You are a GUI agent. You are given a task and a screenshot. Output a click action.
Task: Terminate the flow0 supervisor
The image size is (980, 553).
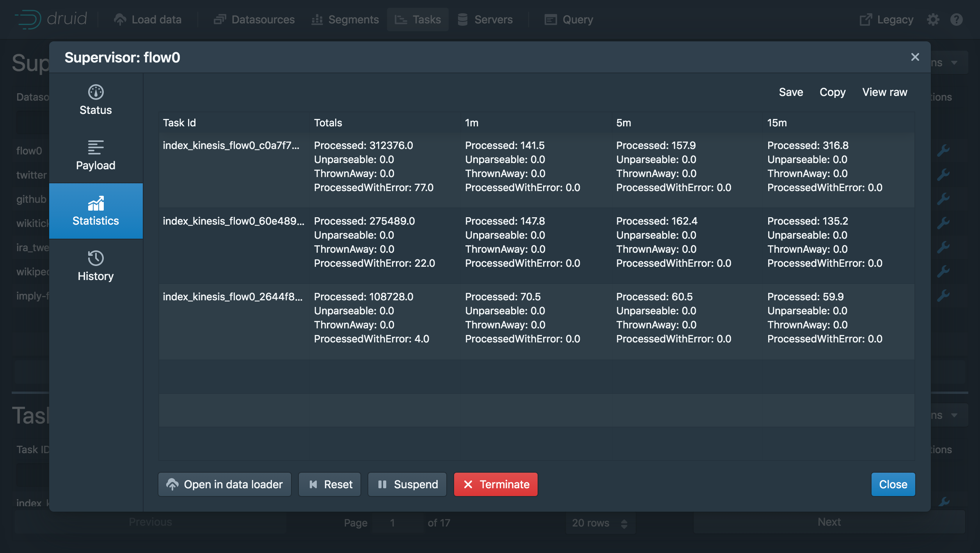tap(495, 484)
